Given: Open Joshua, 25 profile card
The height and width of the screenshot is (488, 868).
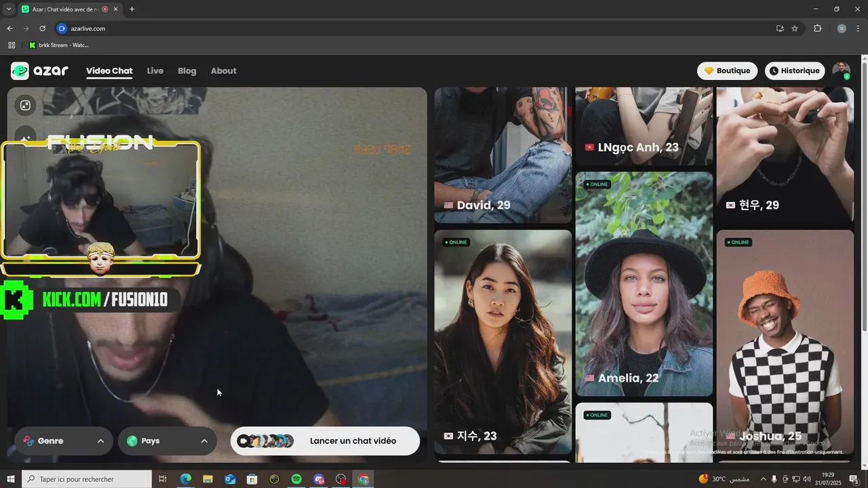Looking at the screenshot, I should (x=785, y=342).
